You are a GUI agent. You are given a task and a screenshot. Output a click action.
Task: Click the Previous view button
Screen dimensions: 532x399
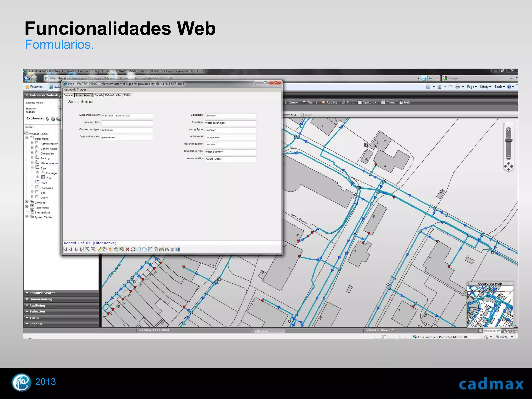tap(289, 115)
